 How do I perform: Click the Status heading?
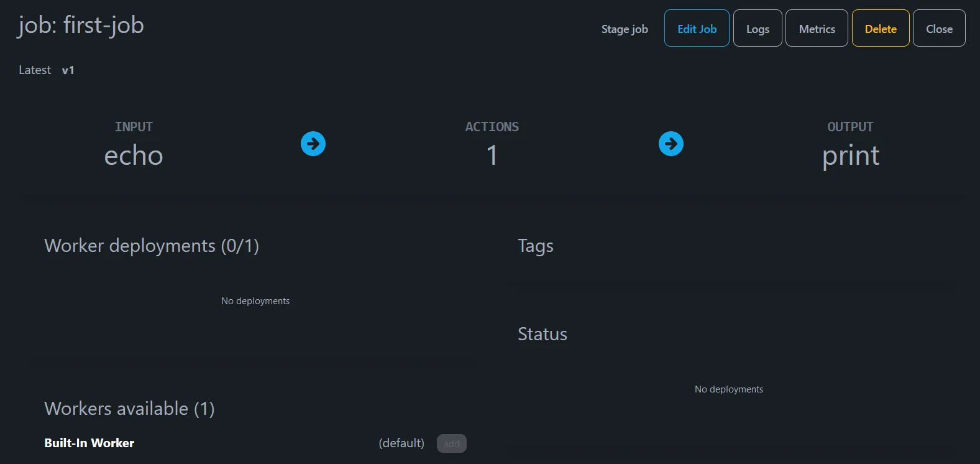tap(543, 334)
